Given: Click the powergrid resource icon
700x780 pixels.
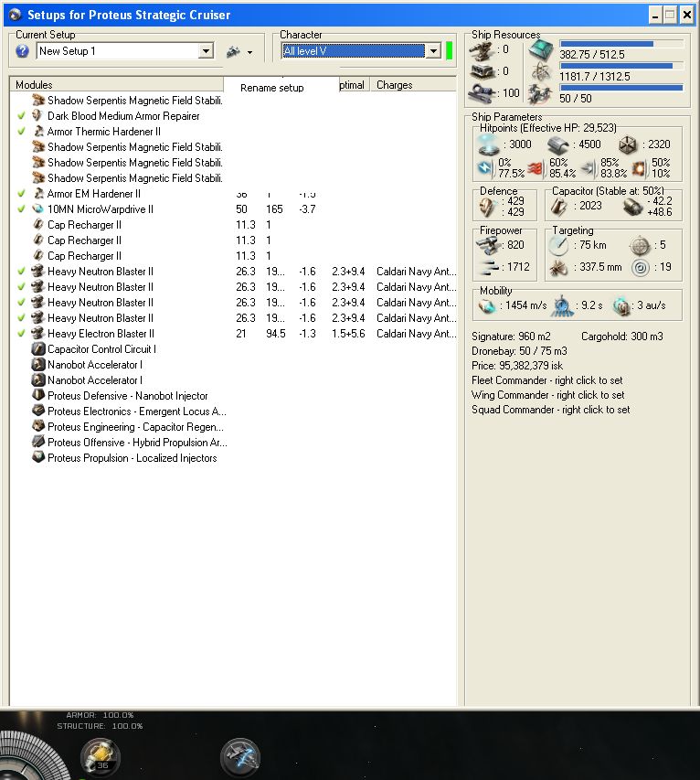Looking at the screenshot, I should tap(540, 72).
